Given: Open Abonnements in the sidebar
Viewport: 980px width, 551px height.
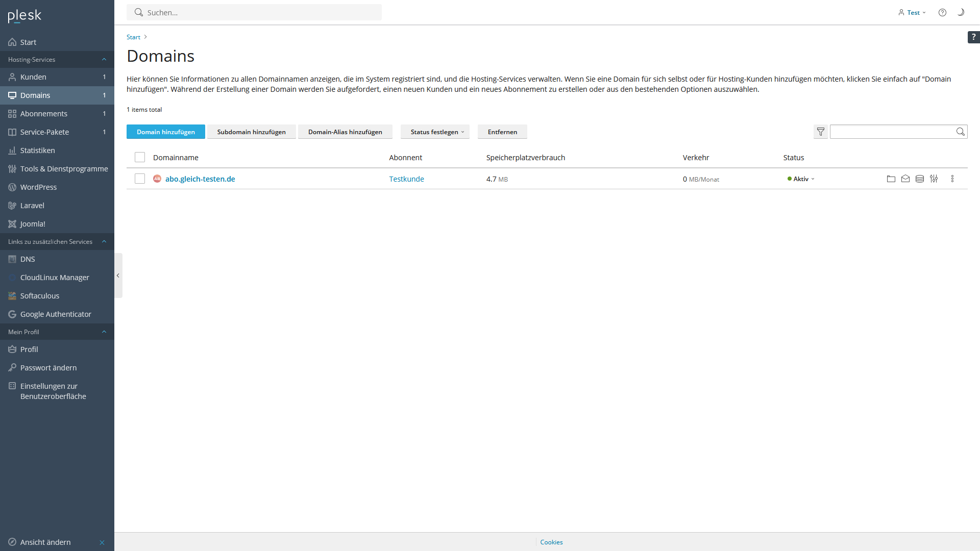Looking at the screenshot, I should pyautogui.click(x=44, y=114).
